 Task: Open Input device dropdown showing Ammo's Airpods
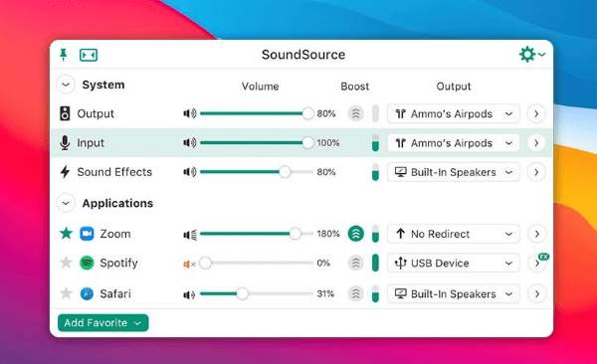[x=454, y=143]
